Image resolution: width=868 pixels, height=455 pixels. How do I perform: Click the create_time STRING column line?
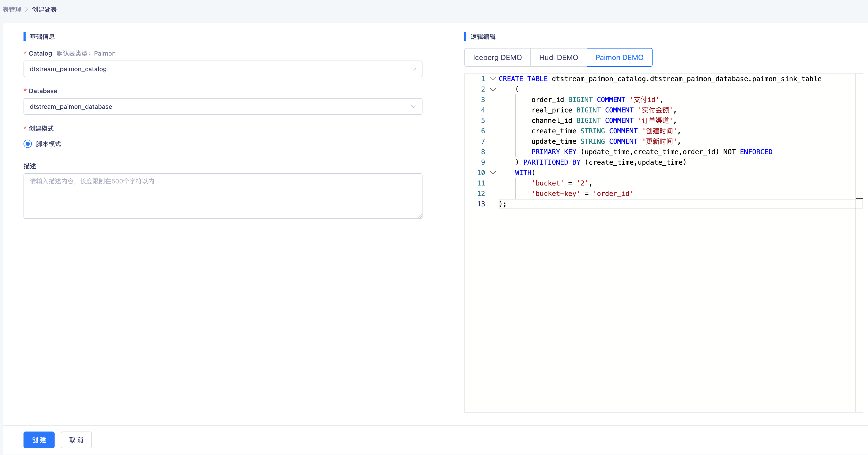tap(606, 131)
